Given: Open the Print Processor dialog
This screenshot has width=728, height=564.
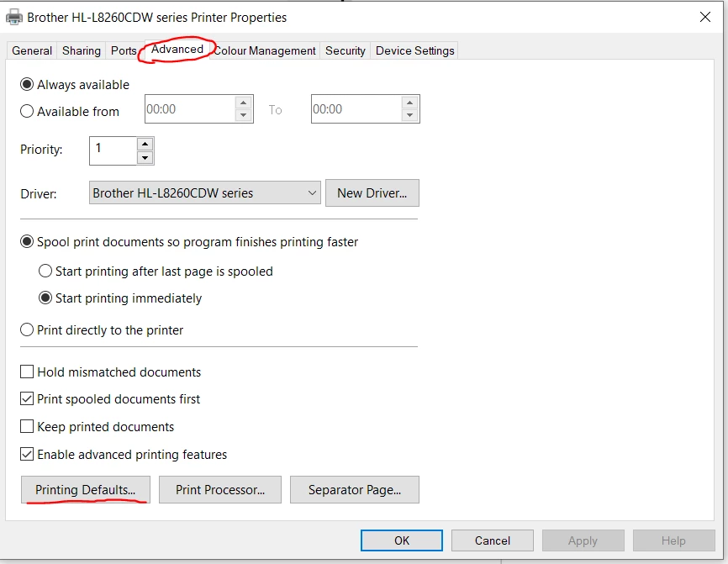Looking at the screenshot, I should click(220, 490).
